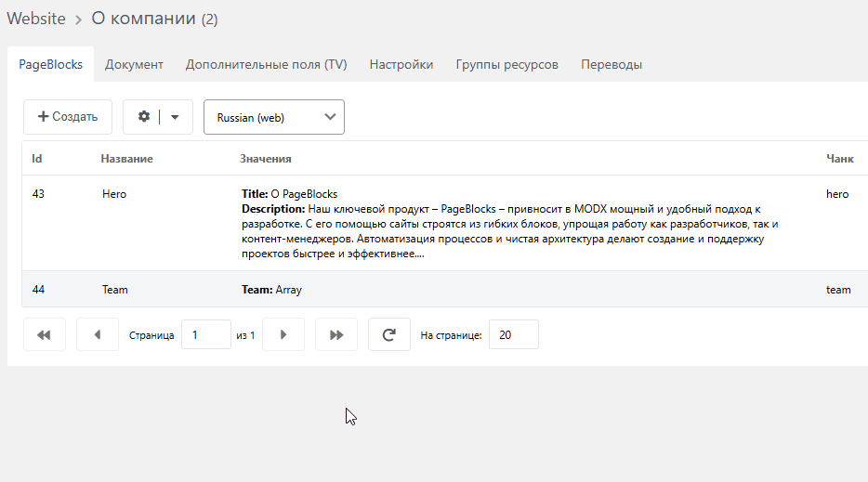Open the Russian (web) language dropdown

pyautogui.click(x=274, y=117)
